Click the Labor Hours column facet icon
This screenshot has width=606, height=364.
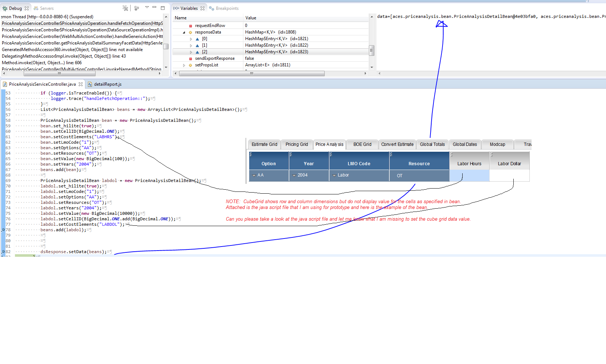click(x=452, y=155)
